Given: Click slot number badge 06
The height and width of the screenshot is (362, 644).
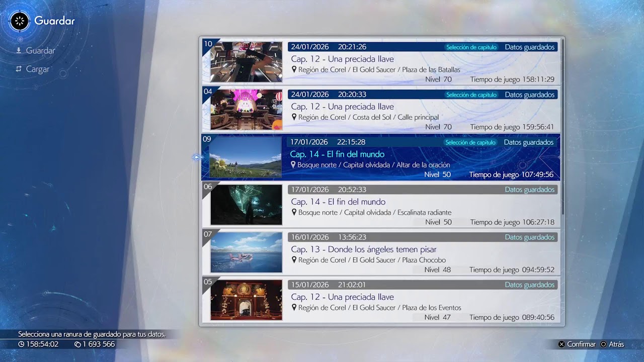Looking at the screenshot, I should [207, 187].
